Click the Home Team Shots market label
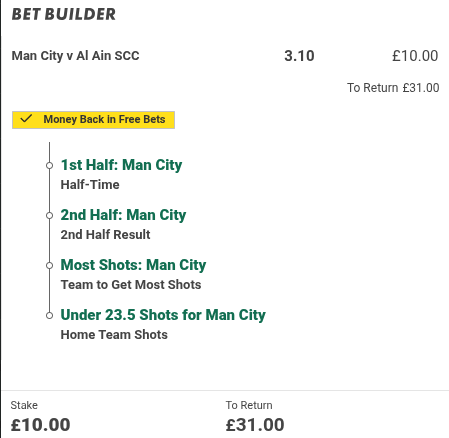 coord(114,334)
